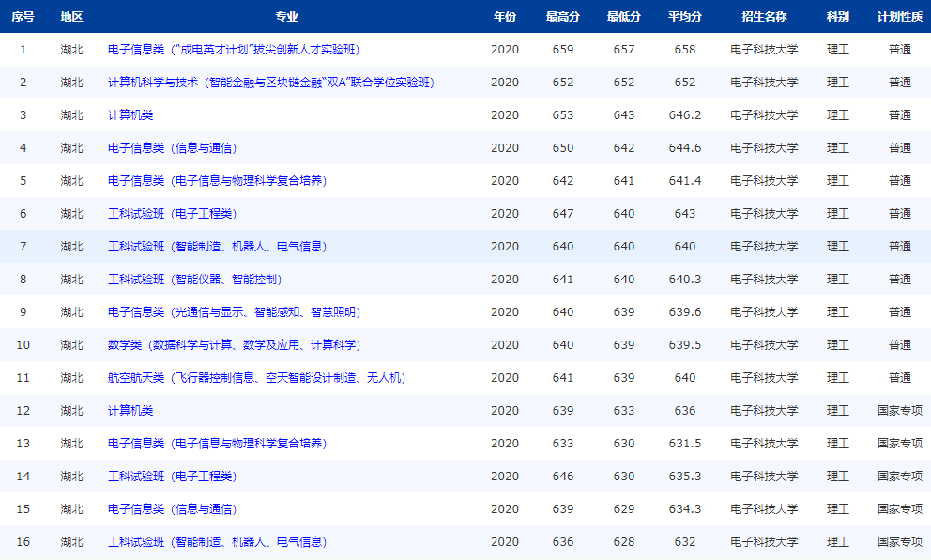931x560 pixels.
Task: Click 电子科技大学 in the first row
Action: 765,49
